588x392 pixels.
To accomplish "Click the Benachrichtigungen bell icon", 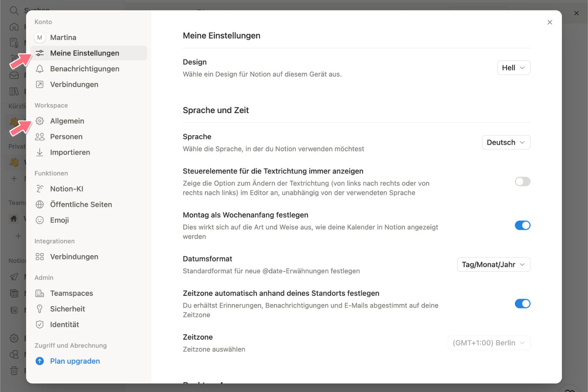I will (40, 69).
